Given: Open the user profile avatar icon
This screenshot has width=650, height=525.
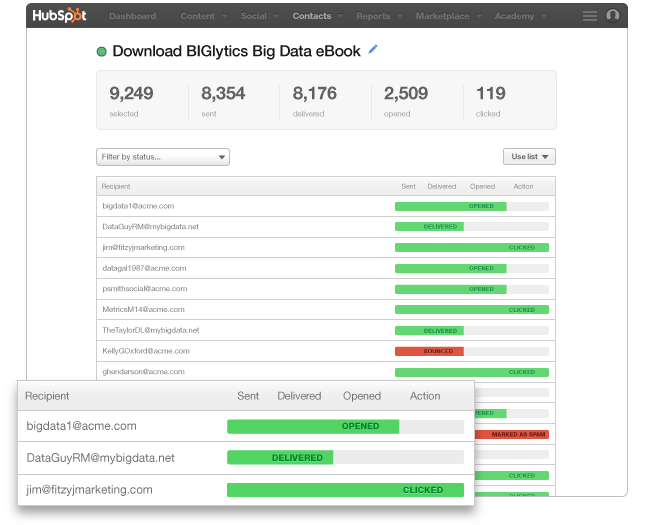Looking at the screenshot, I should [x=612, y=16].
